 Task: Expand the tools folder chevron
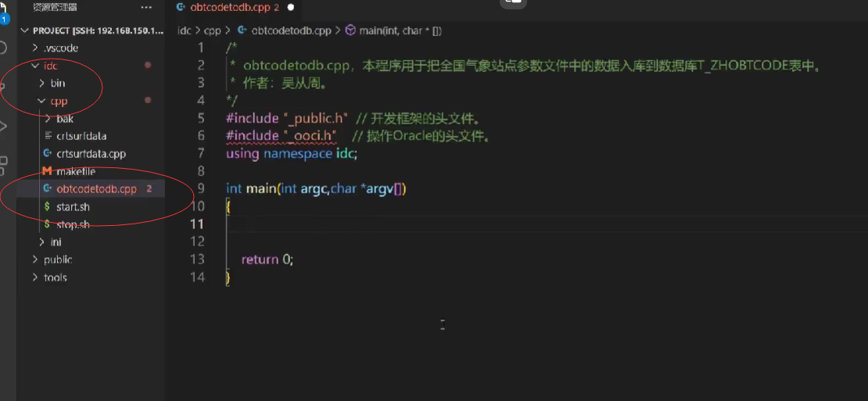[35, 277]
